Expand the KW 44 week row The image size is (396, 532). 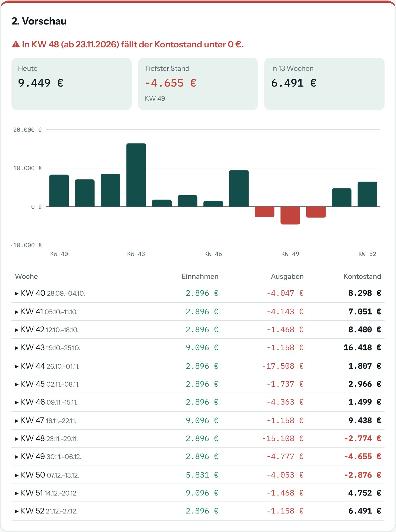click(x=198, y=366)
